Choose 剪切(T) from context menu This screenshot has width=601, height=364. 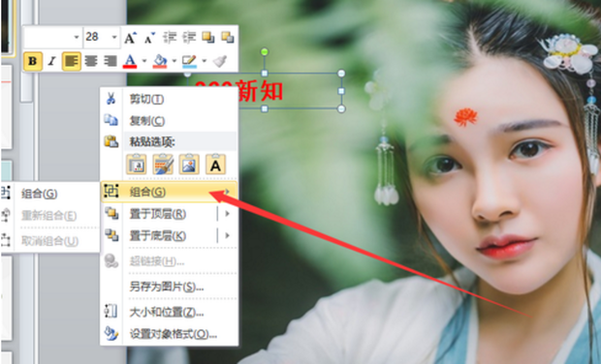point(146,99)
